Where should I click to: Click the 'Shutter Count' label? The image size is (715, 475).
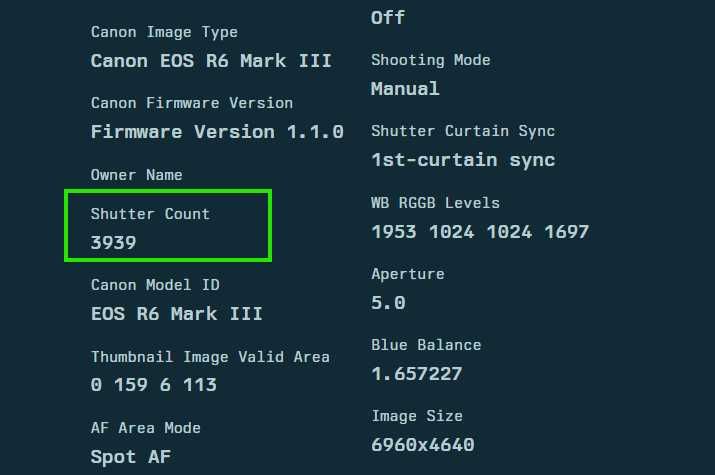[150, 214]
